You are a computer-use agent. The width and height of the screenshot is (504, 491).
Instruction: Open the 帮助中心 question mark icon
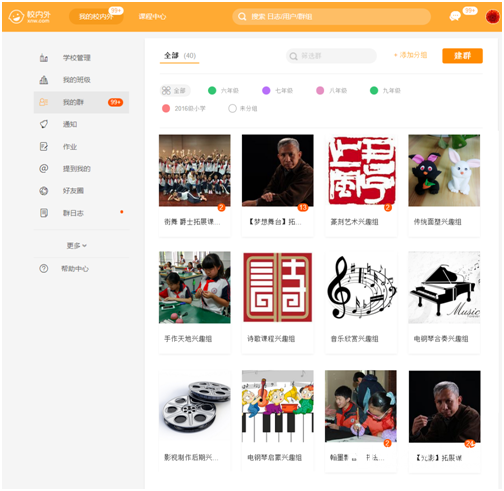(x=44, y=268)
